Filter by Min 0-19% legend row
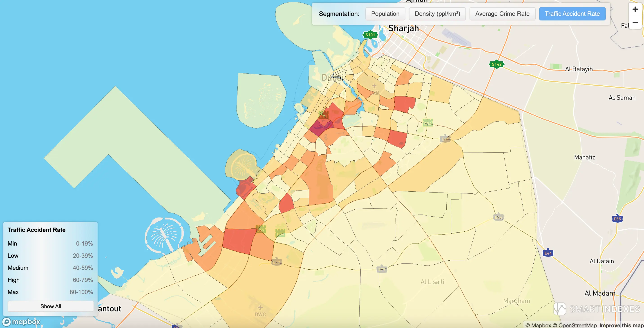644x328 pixels. [x=50, y=243]
